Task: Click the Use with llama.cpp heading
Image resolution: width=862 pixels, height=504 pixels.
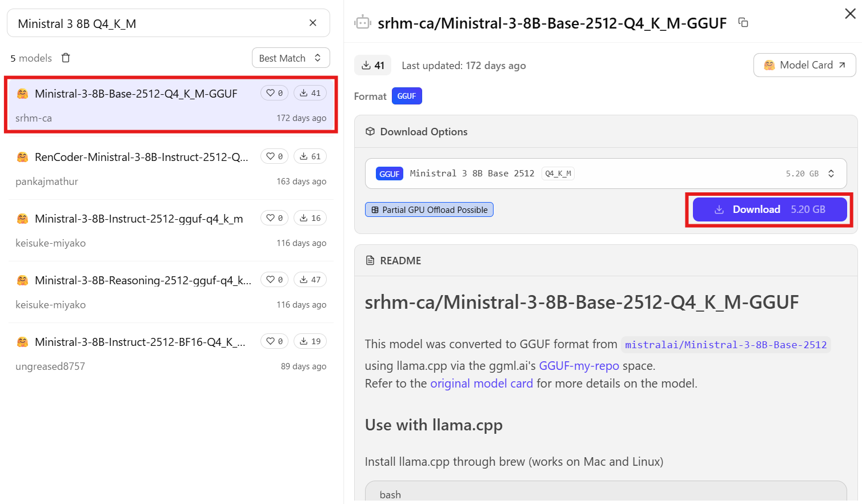Action: tap(434, 425)
